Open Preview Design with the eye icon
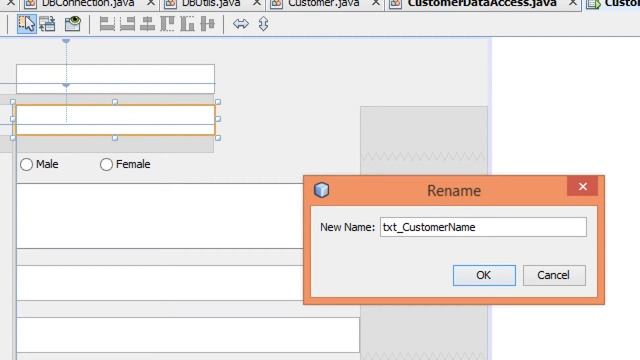The width and height of the screenshot is (640, 360). click(x=73, y=24)
